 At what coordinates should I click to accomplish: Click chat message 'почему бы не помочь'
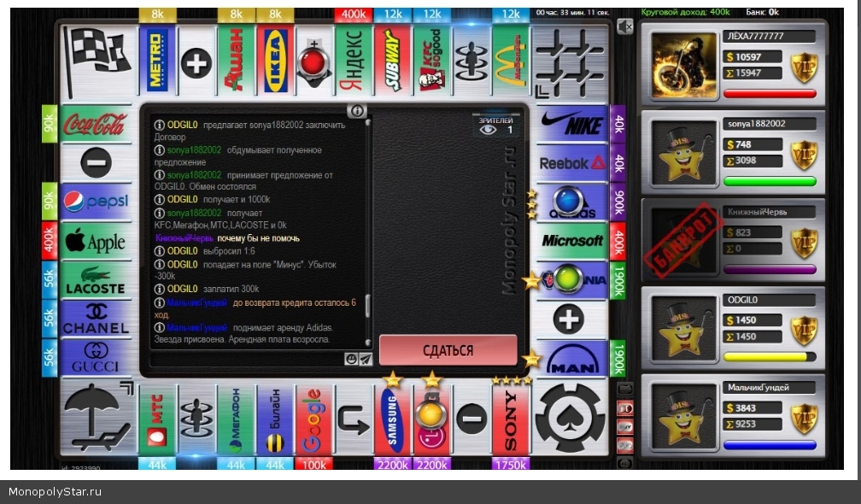pyautogui.click(x=259, y=238)
